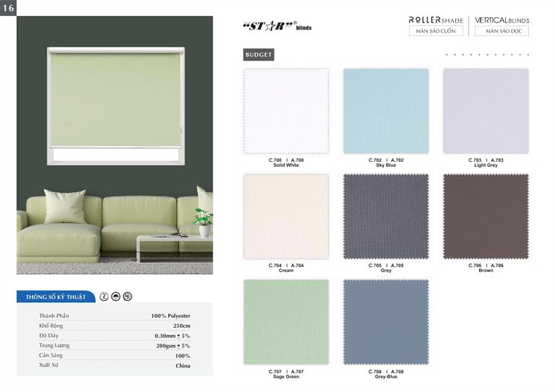The width and height of the screenshot is (555, 392).
Task: Pick the Brown C.706 fabric swatch
Action: tap(486, 217)
